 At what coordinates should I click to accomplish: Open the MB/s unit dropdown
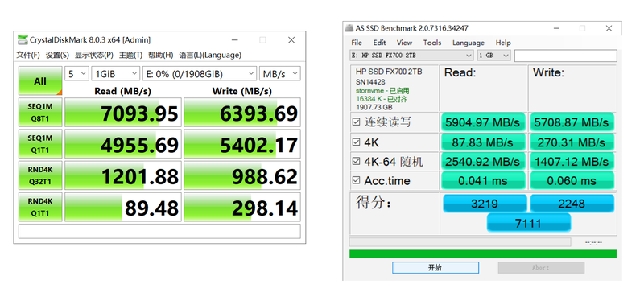pos(279,74)
